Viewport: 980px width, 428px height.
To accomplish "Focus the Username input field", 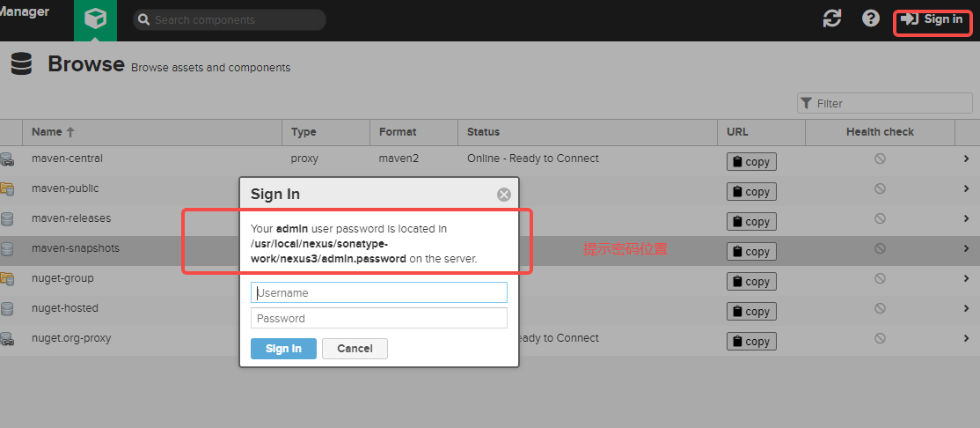I will coord(379,292).
